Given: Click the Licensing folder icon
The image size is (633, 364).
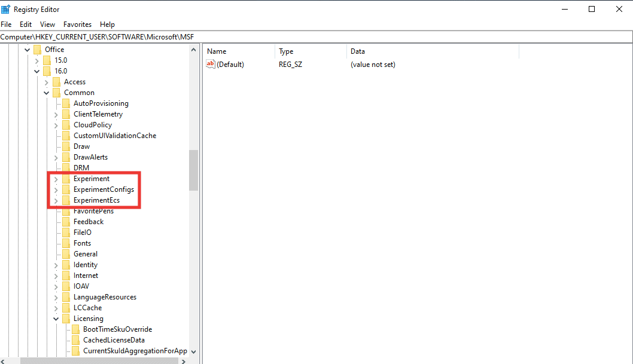Looking at the screenshot, I should pyautogui.click(x=66, y=319).
